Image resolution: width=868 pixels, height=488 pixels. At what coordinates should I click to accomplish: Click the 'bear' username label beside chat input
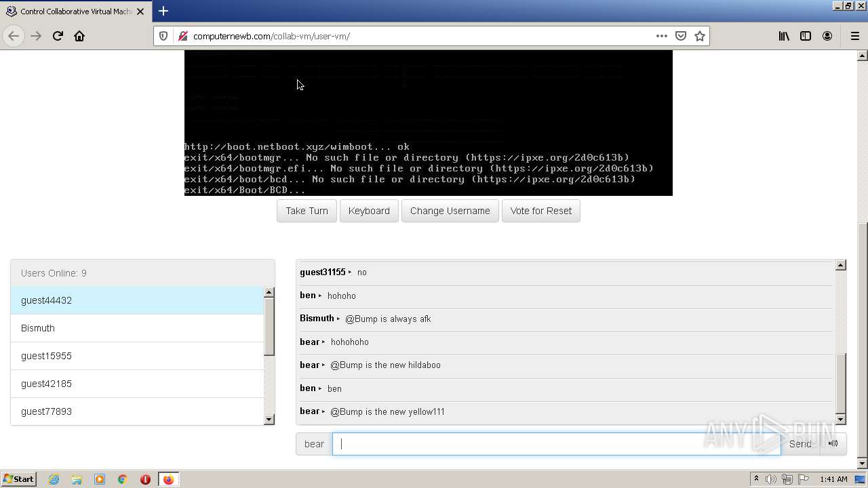click(x=314, y=444)
